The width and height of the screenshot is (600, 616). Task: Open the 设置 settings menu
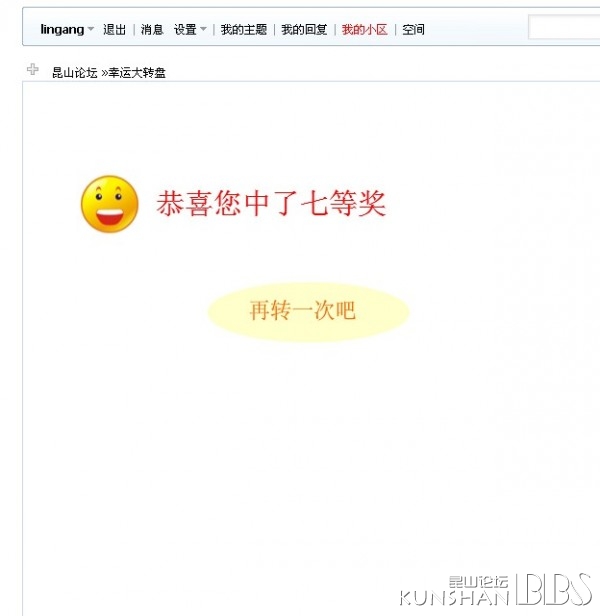[x=185, y=29]
